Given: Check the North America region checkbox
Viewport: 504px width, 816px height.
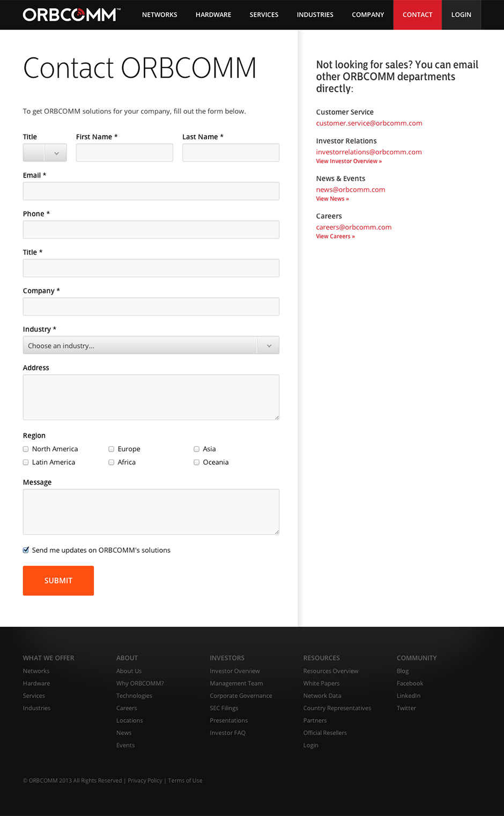Looking at the screenshot, I should pyautogui.click(x=26, y=449).
